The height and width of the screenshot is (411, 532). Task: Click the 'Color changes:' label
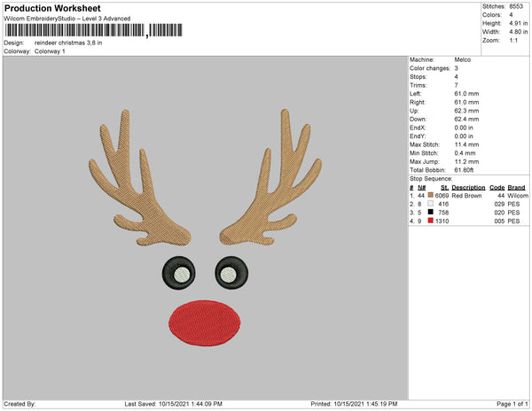point(430,68)
